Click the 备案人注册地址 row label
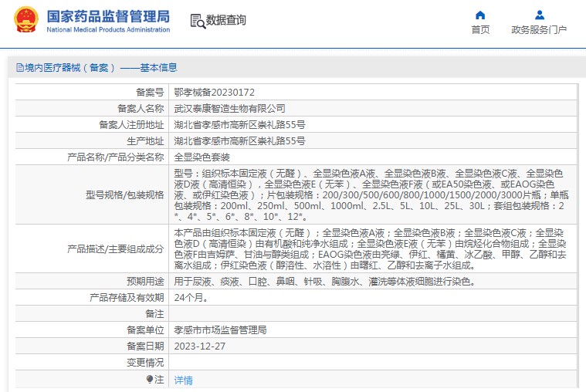The width and height of the screenshot is (586, 392). point(131,125)
